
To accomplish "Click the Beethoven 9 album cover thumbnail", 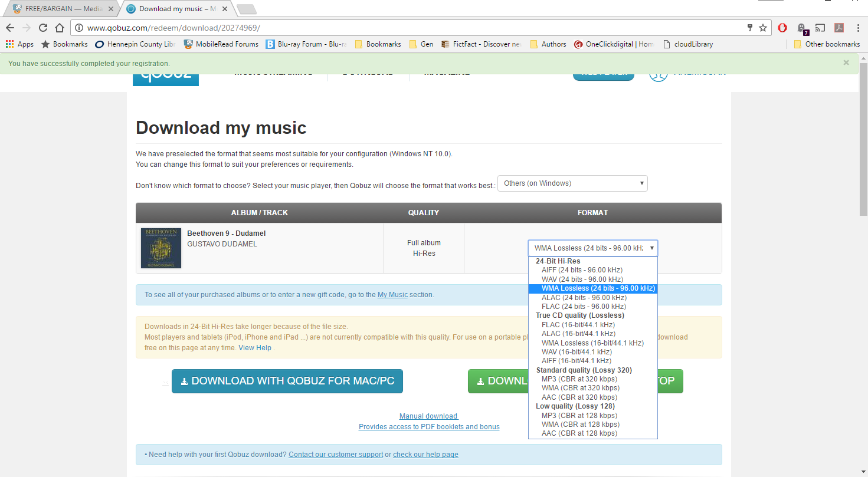I will click(161, 248).
